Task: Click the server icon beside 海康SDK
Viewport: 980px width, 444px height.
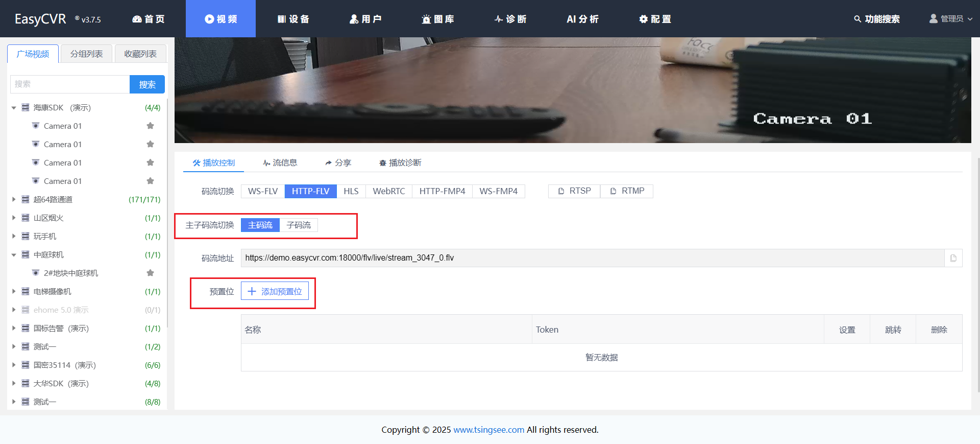Action: point(26,107)
